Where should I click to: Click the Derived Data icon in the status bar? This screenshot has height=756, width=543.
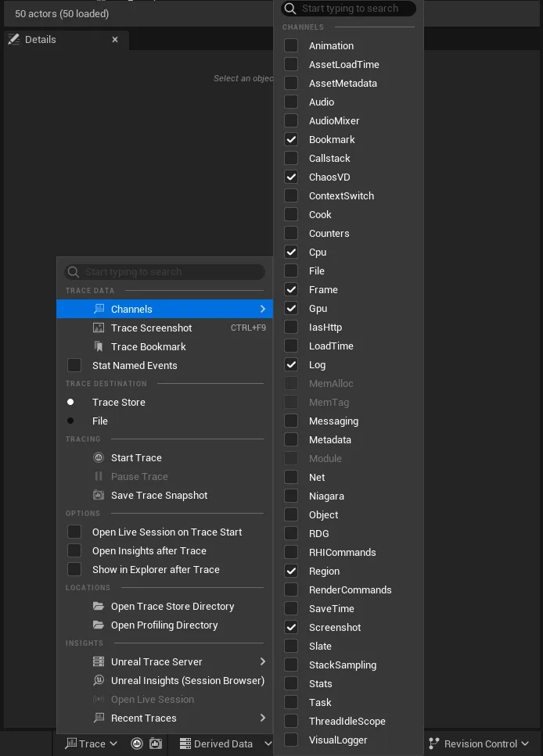point(185,744)
